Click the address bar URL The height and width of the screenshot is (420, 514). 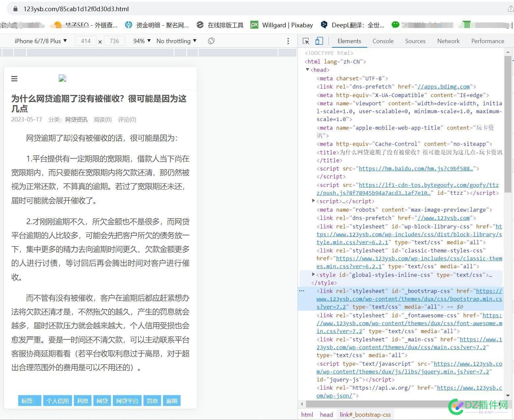[x=76, y=9]
